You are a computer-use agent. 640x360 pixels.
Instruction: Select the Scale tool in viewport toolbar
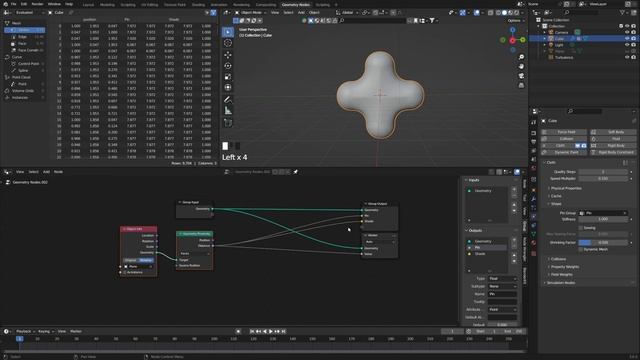228,76
